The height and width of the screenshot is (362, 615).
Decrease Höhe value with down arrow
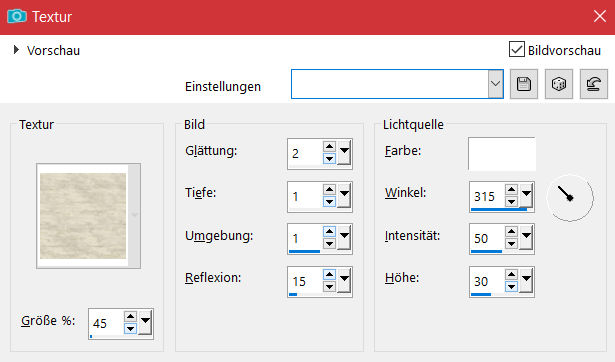pyautogui.click(x=511, y=287)
